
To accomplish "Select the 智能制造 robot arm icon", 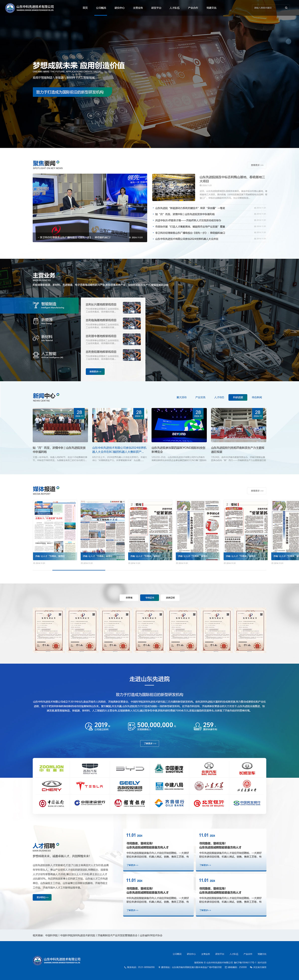I will (36, 305).
